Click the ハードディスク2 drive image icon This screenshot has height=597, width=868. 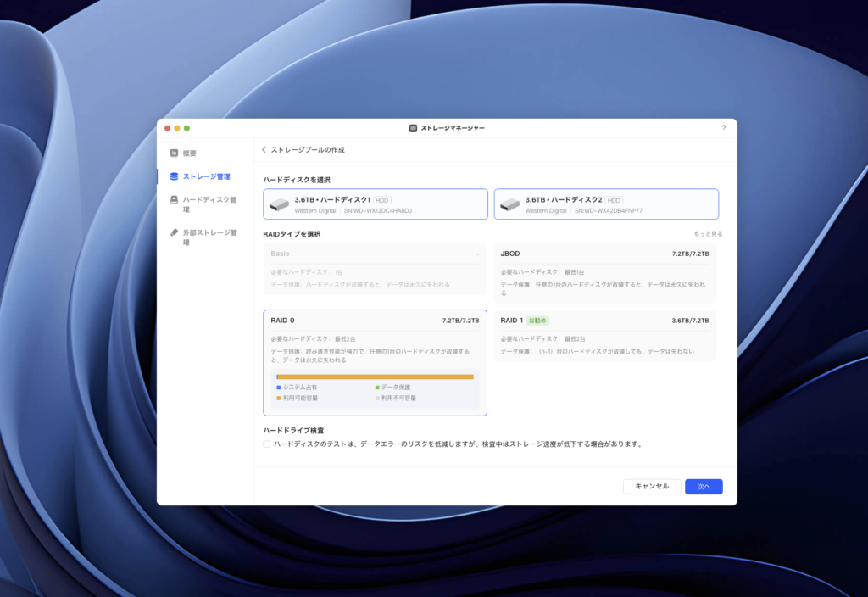tap(509, 204)
